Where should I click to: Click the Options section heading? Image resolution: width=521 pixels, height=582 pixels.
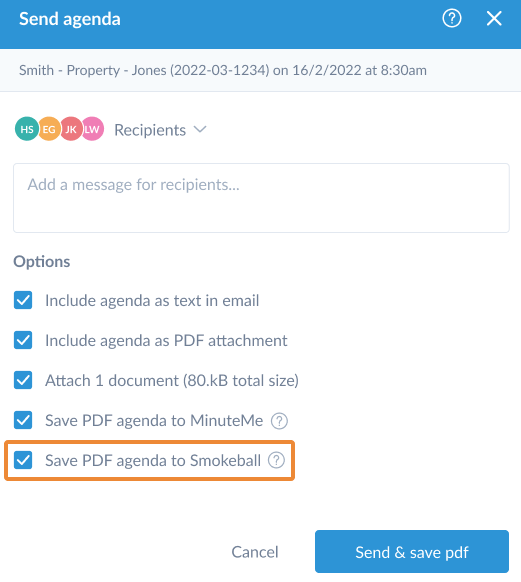coord(42,262)
